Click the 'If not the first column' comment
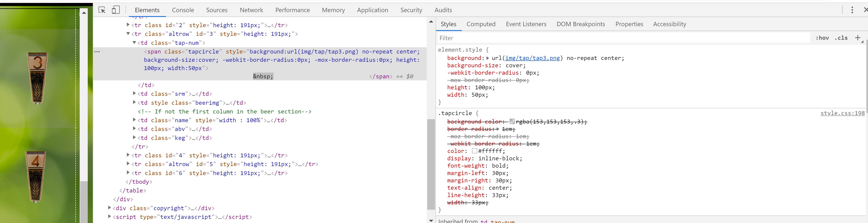 pos(224,111)
